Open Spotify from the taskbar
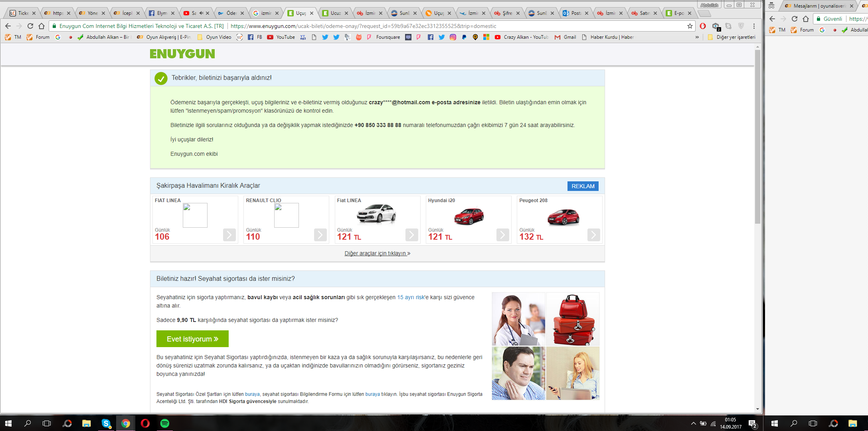This screenshot has width=868, height=431. pyautogui.click(x=164, y=423)
